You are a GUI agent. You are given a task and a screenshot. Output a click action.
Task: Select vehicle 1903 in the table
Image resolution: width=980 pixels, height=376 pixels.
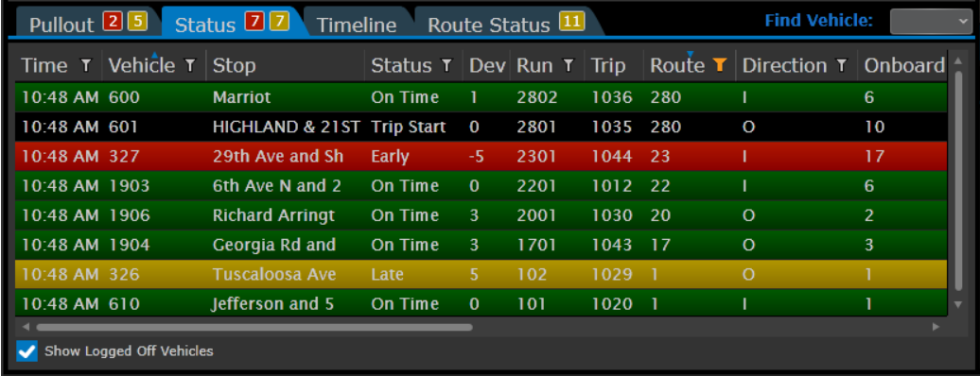(129, 185)
